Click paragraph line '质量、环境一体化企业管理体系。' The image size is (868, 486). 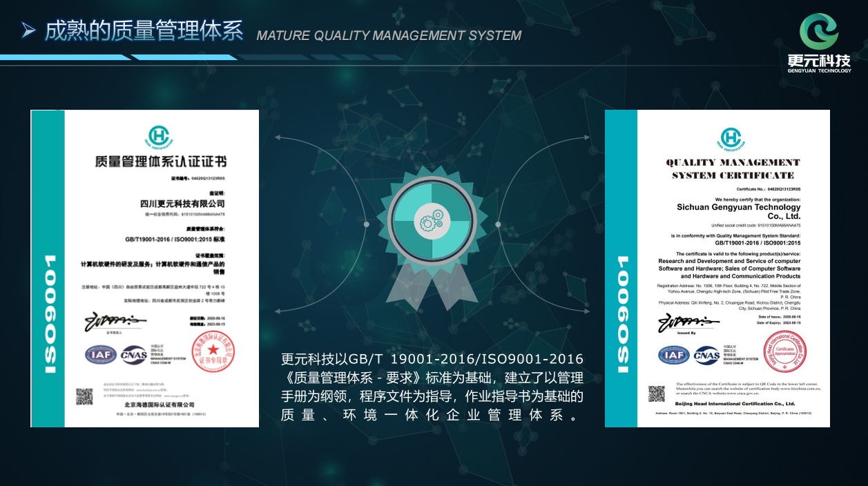point(429,416)
